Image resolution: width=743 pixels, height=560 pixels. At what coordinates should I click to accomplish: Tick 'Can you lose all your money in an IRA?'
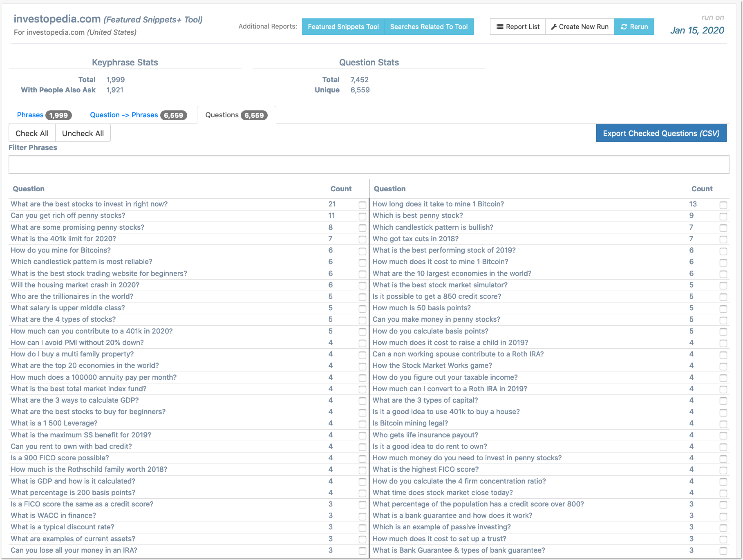pyautogui.click(x=363, y=551)
